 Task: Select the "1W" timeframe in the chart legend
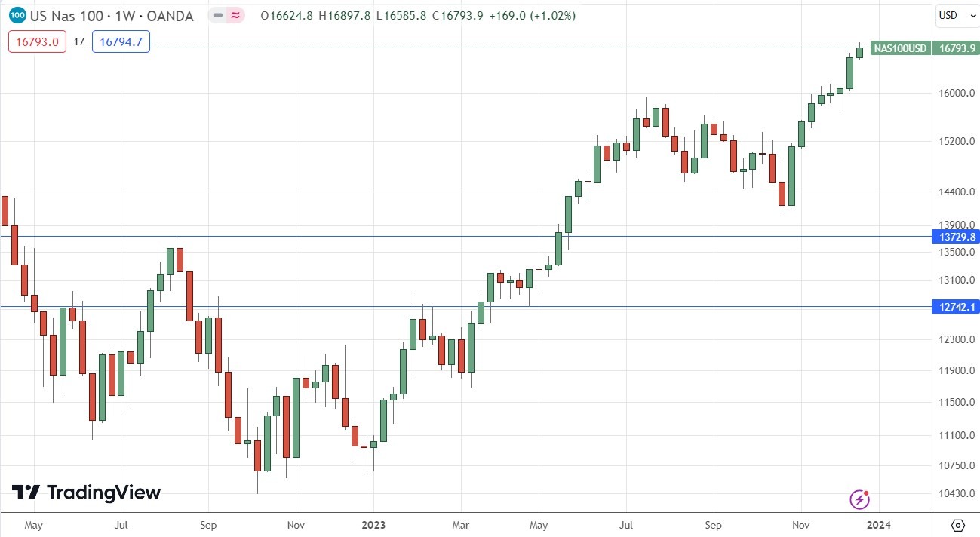(124, 15)
